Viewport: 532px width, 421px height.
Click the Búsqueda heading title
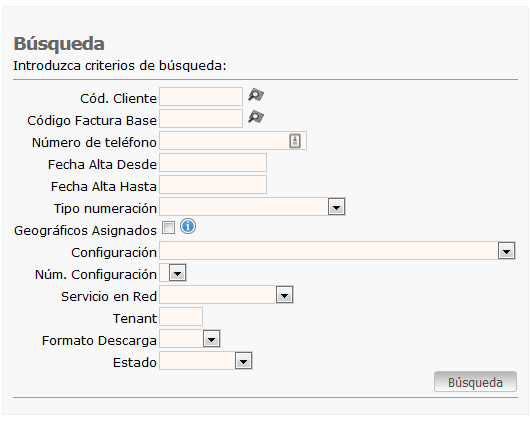59,44
